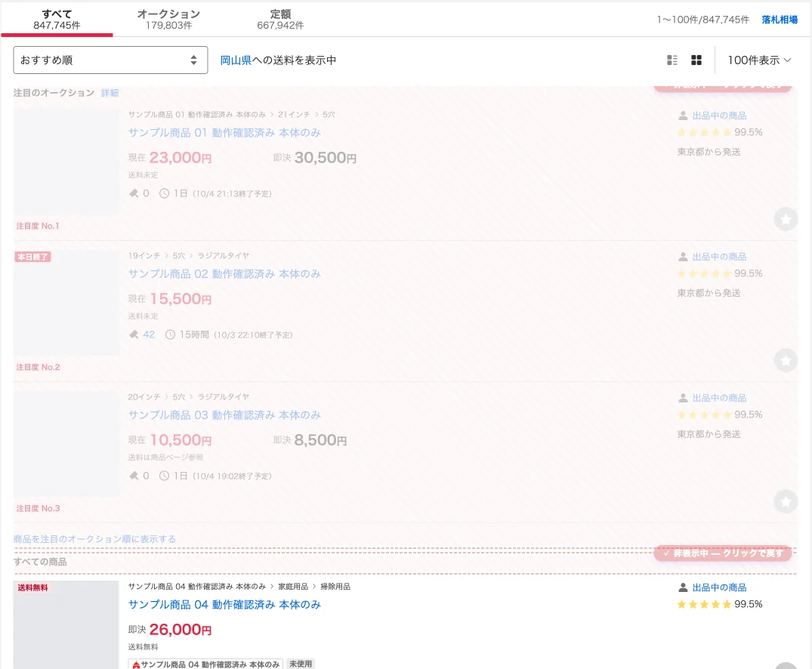Click 家庭用品 breadcrumb category
Viewport: 812px width, 669px height.
pos(293,587)
